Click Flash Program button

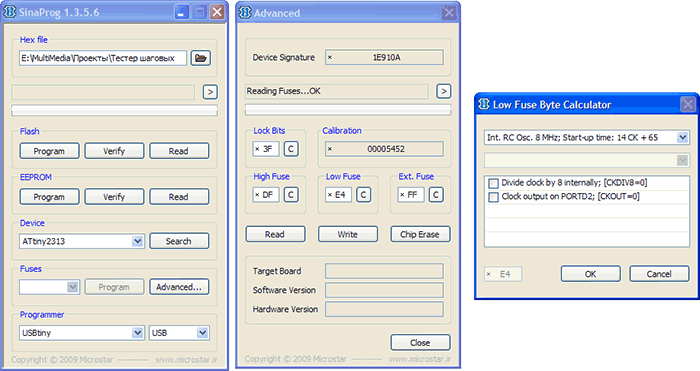[49, 151]
